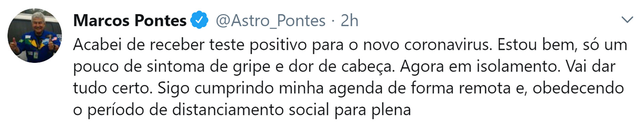Click the word coronavirus in tweet

pos(448,45)
